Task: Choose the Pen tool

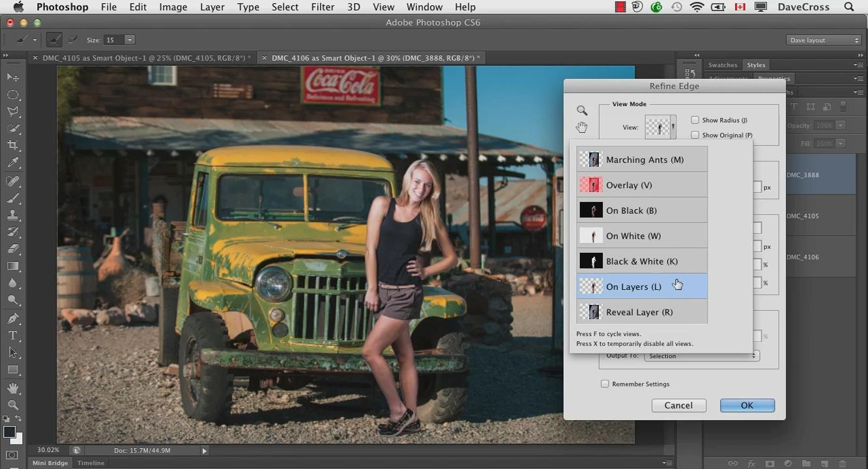Action: 13,319
